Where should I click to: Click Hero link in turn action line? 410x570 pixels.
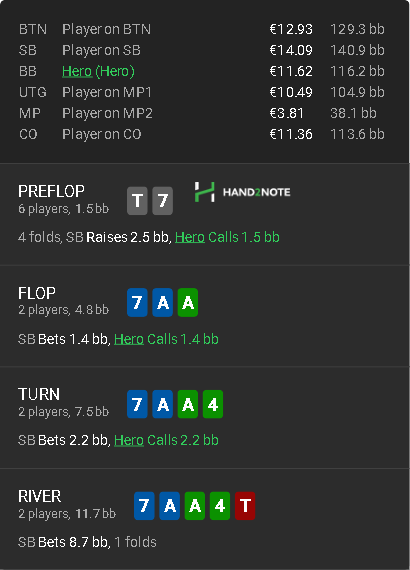tap(129, 440)
